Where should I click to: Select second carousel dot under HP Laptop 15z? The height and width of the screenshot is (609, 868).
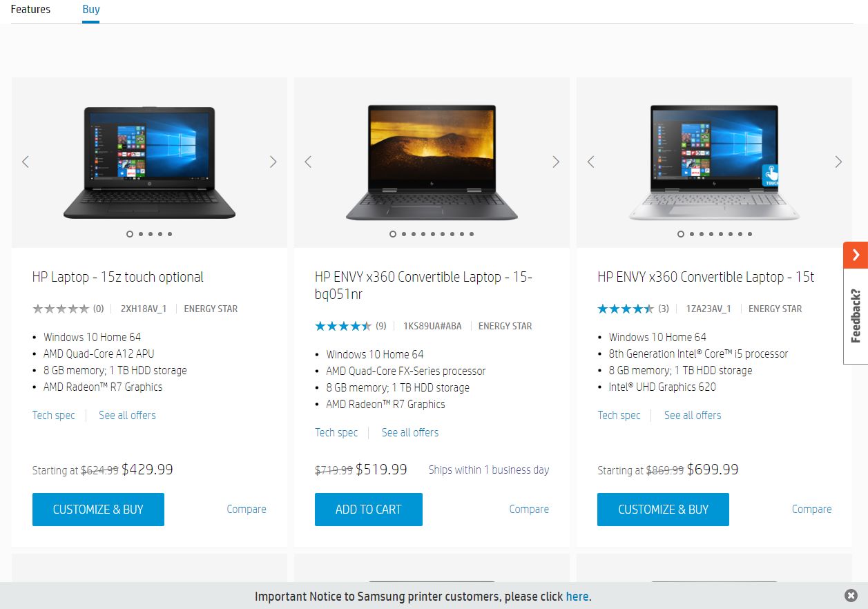(141, 234)
